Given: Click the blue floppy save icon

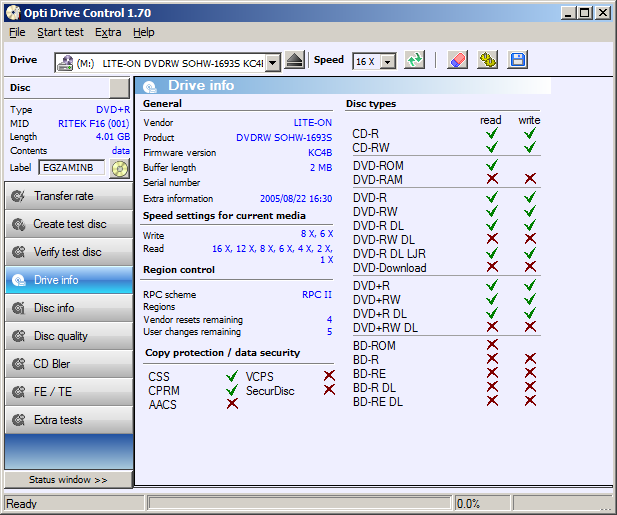Looking at the screenshot, I should (x=517, y=60).
